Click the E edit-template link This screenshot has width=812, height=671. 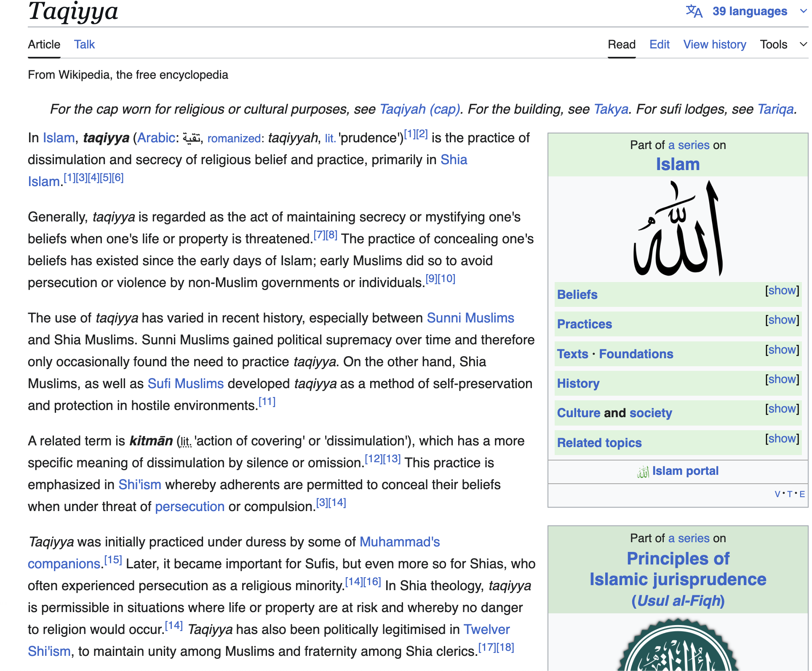[802, 494]
